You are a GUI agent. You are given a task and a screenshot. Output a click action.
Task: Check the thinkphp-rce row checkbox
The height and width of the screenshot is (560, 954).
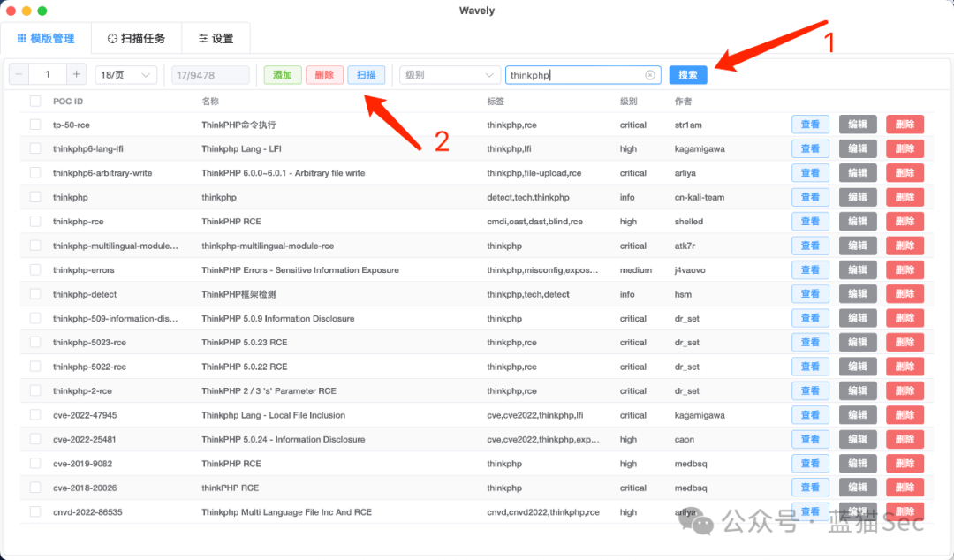[35, 221]
